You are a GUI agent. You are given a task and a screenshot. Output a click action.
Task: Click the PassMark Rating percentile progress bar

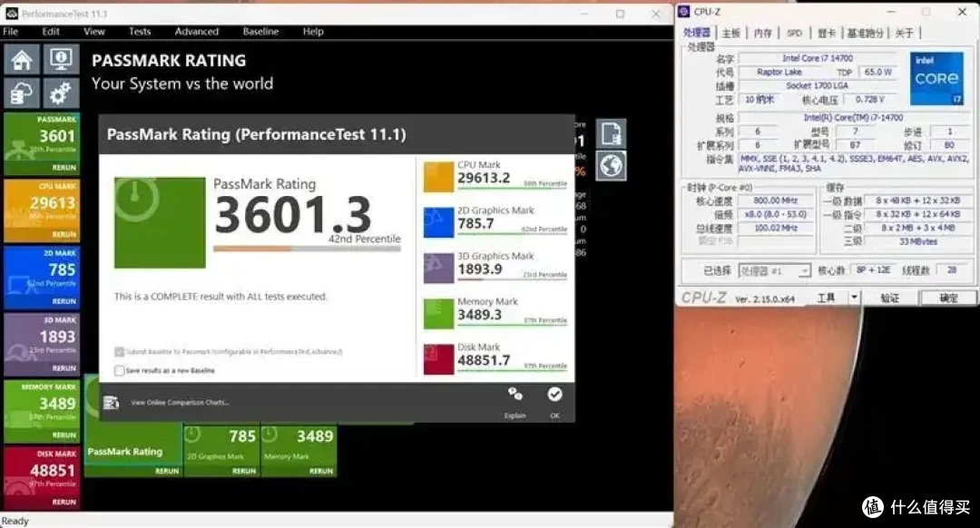click(307, 249)
